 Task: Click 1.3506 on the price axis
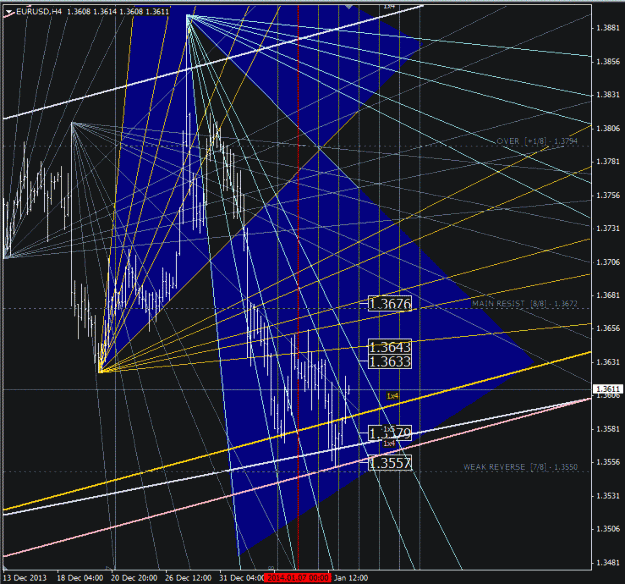[x=608, y=529]
